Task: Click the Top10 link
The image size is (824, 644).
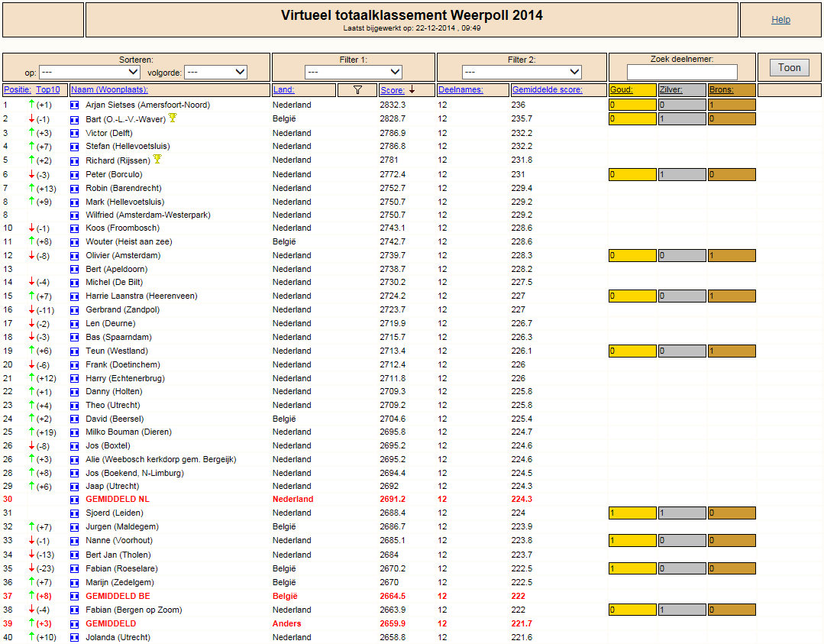Action: click(48, 90)
